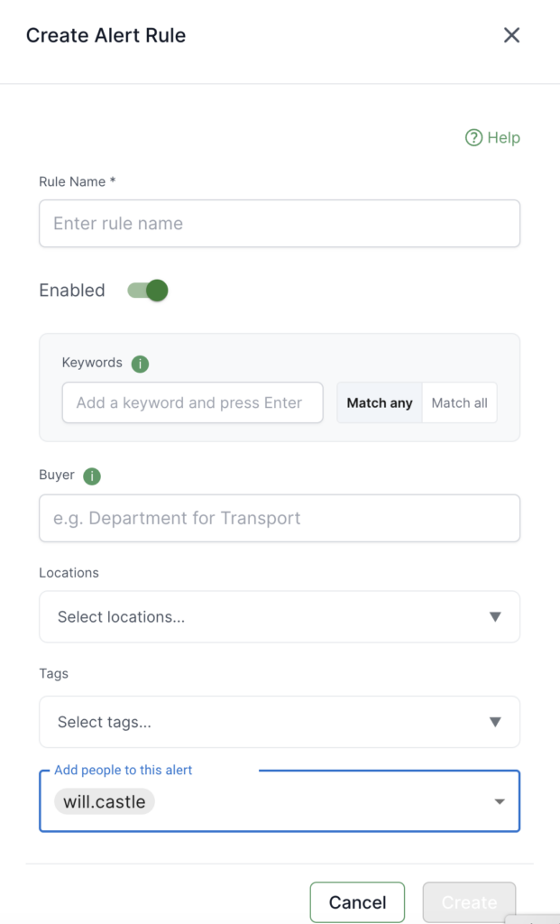
Task: Click the people dropdown caret arrow
Action: coord(500,802)
